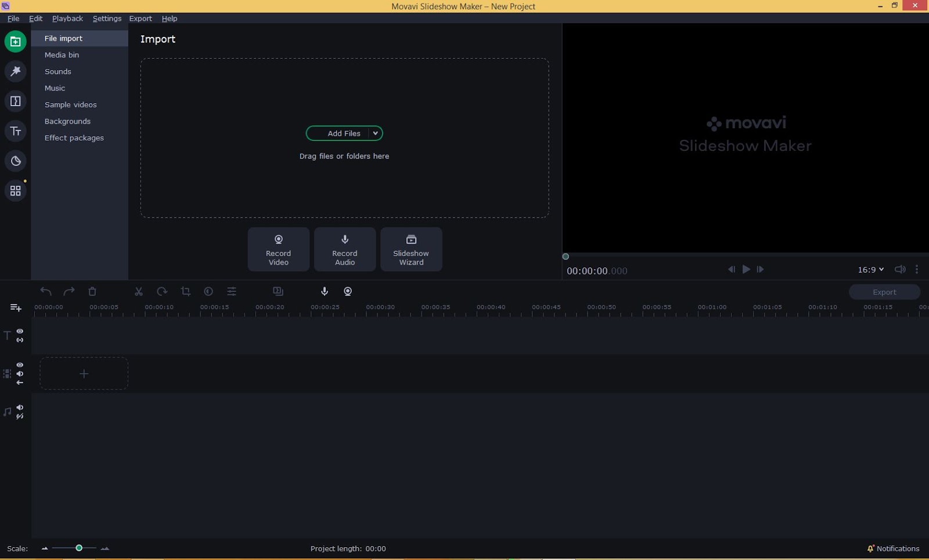The height and width of the screenshot is (560, 929).
Task: Launch the Slideshow Wizard button
Action: 411,250
